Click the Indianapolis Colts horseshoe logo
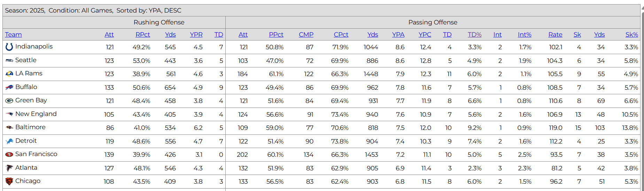This screenshot has width=644, height=191. click(9, 47)
